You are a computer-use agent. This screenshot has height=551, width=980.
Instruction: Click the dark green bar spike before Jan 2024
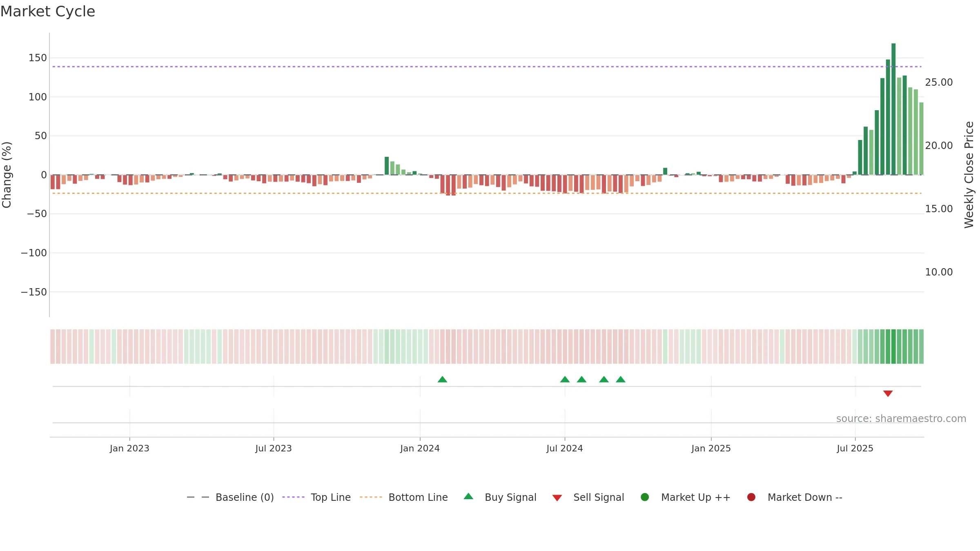pos(387,166)
